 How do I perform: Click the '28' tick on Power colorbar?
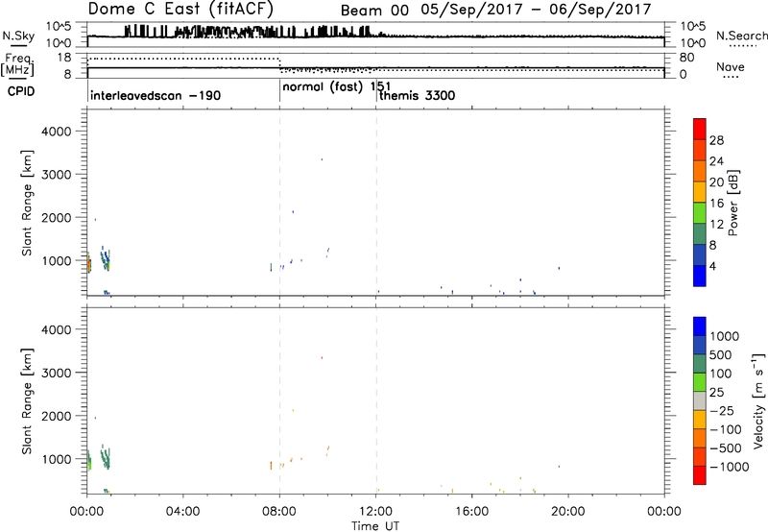pyautogui.click(x=716, y=140)
